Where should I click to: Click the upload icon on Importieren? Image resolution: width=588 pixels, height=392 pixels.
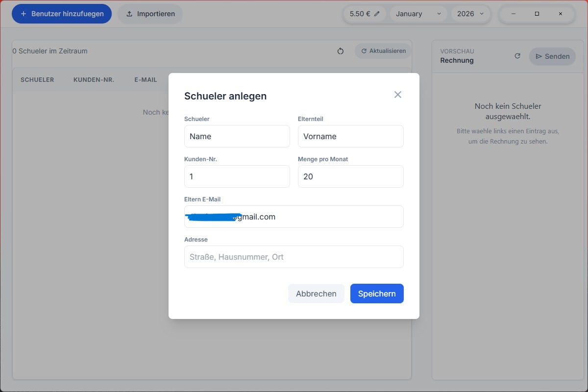129,14
